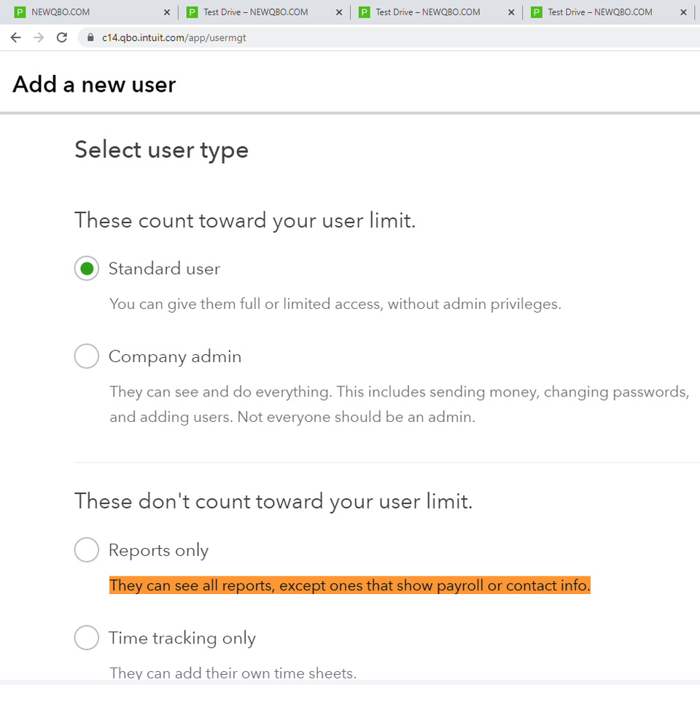Pick the Reports only radio option

[87, 550]
